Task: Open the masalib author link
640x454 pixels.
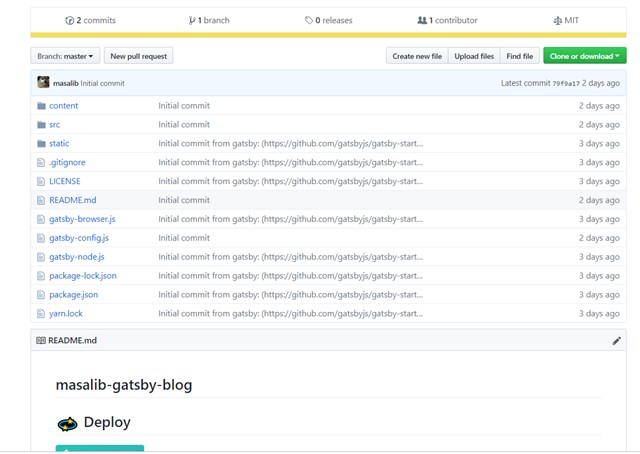Action: [66, 83]
